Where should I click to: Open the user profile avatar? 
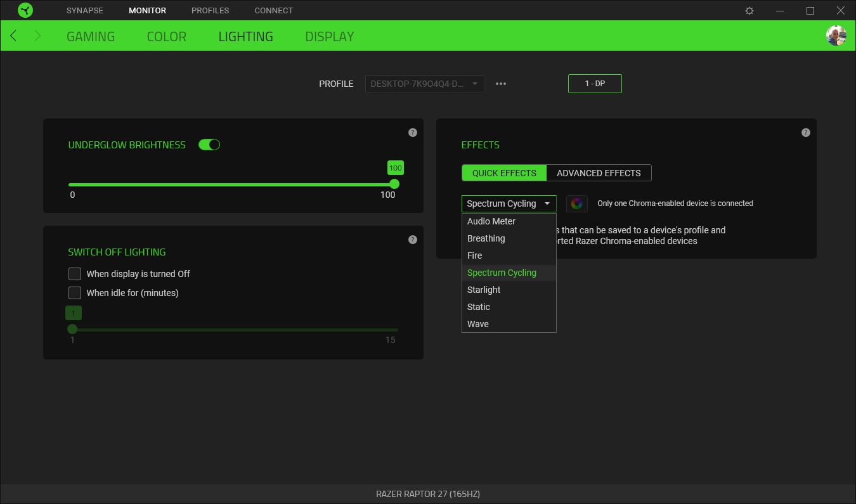[x=836, y=36]
